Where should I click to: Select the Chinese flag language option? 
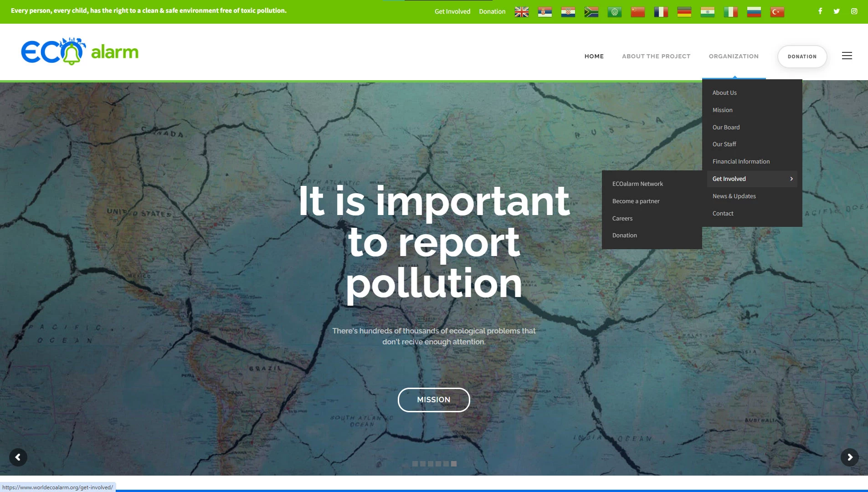tap(637, 12)
